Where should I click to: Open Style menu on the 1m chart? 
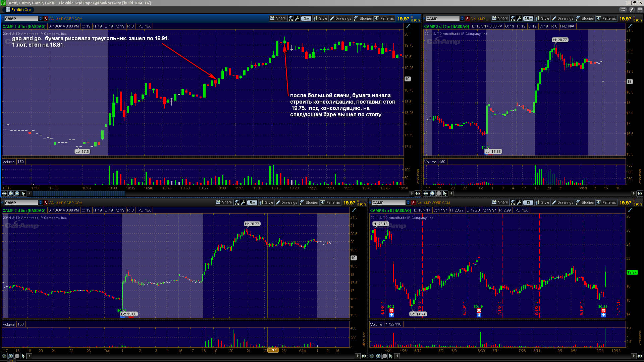(x=320, y=19)
